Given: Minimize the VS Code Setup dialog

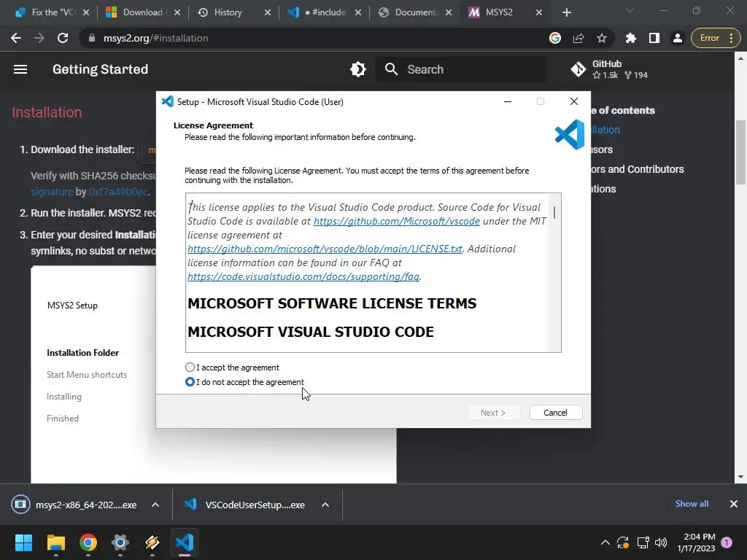Looking at the screenshot, I should point(508,101).
